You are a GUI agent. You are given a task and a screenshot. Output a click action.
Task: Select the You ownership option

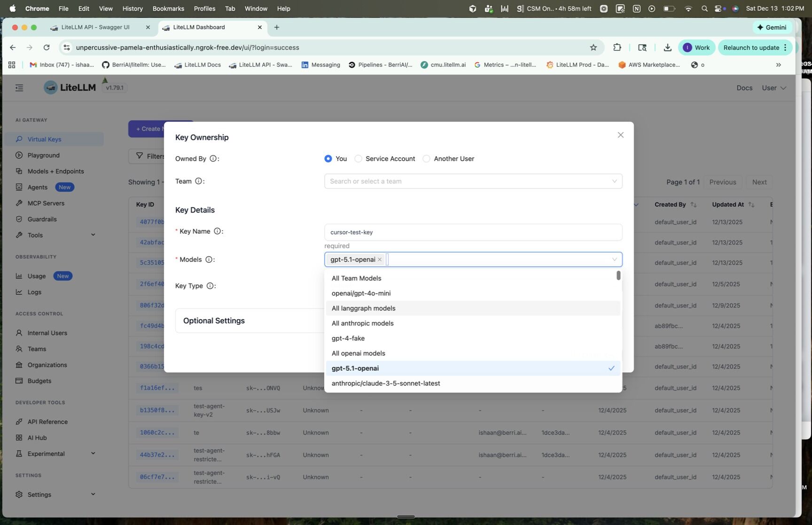(x=328, y=159)
